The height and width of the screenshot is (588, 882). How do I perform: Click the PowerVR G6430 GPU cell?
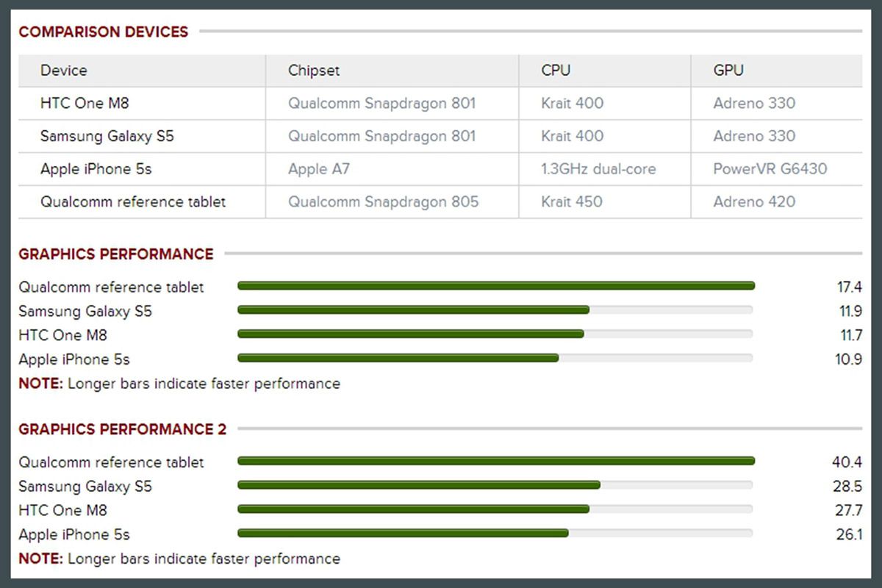point(770,169)
